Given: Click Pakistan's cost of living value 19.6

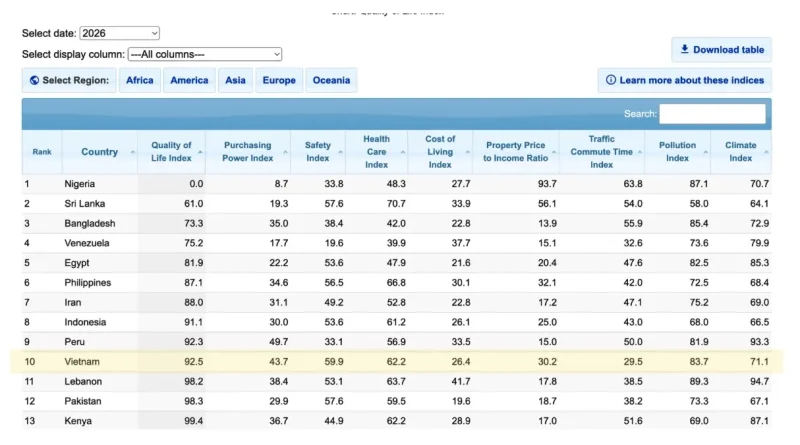Looking at the screenshot, I should 461,401.
